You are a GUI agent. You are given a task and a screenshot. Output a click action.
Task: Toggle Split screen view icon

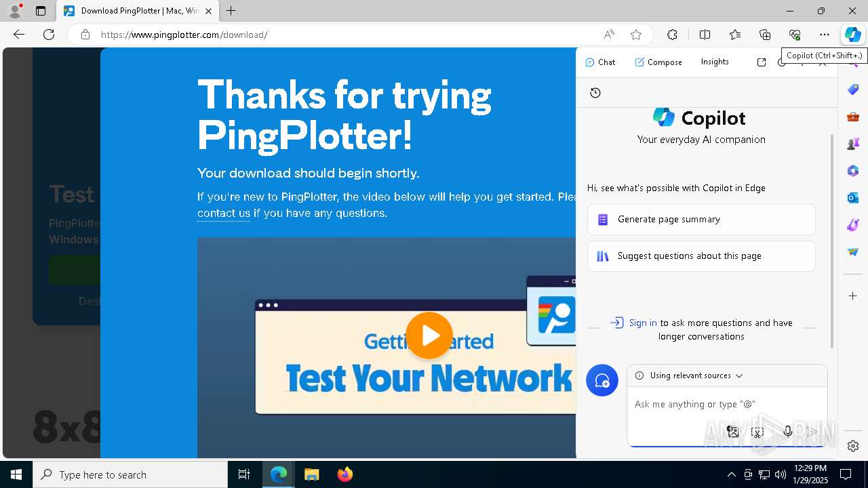(x=705, y=35)
